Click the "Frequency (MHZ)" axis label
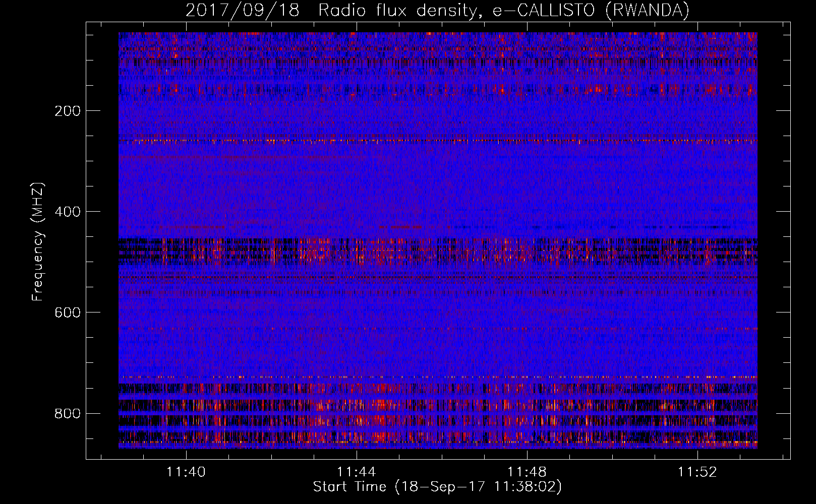This screenshot has width=816, height=504. tap(38, 242)
